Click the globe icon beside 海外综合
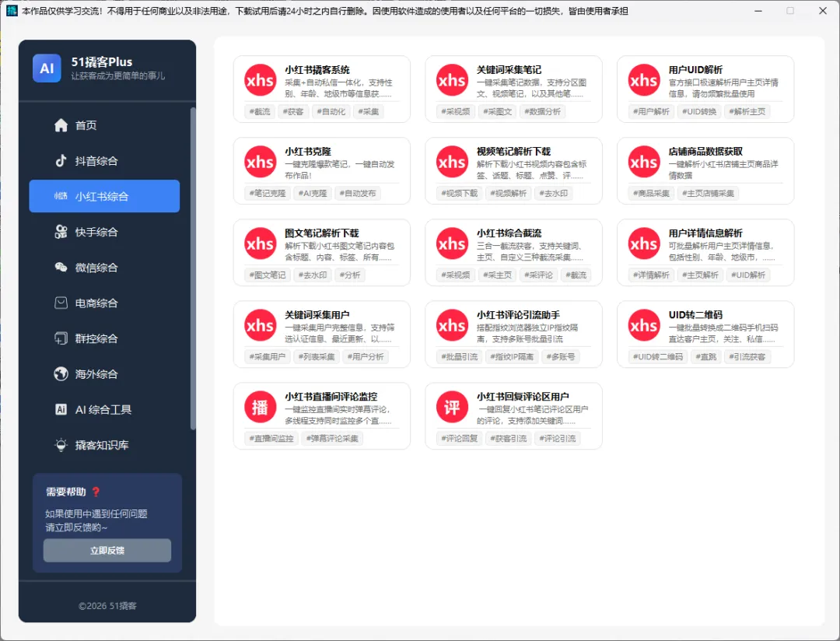This screenshot has height=641, width=840. click(x=61, y=374)
